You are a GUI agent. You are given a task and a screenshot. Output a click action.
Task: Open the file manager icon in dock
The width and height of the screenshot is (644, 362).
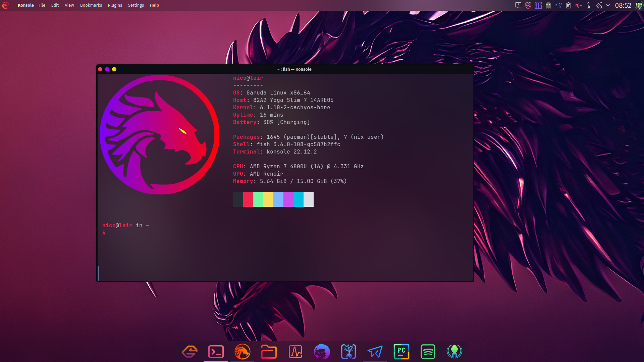[269, 351]
